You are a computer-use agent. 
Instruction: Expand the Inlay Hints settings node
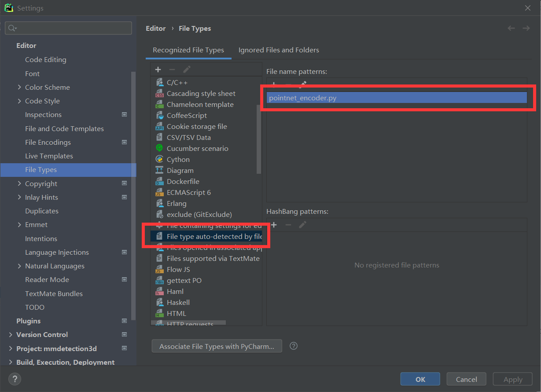(x=19, y=197)
